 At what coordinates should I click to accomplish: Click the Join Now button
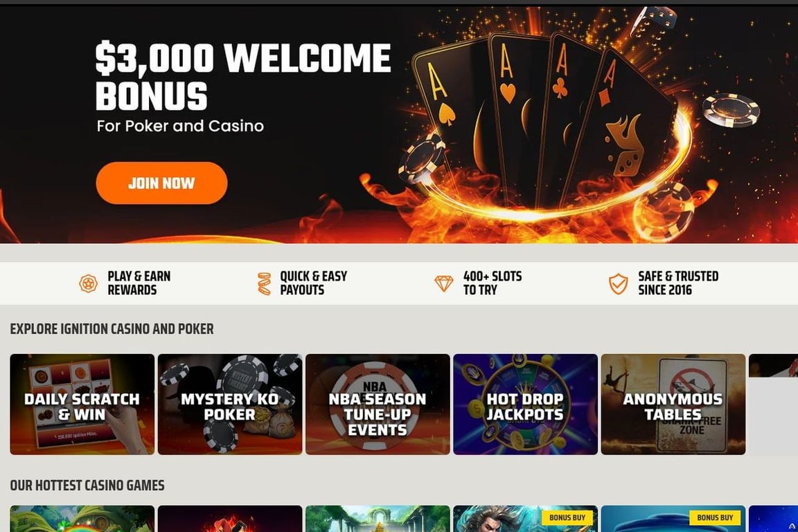pyautogui.click(x=161, y=184)
